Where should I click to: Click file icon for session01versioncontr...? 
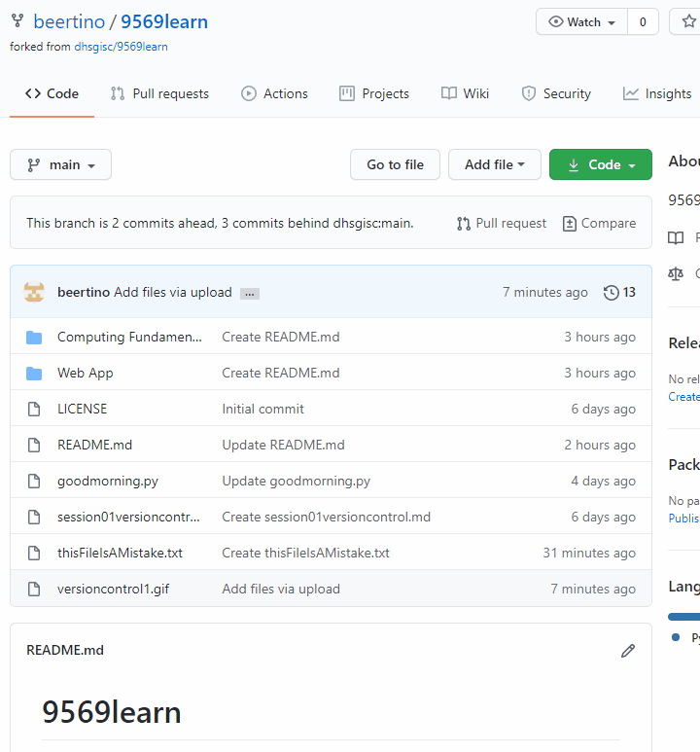click(x=34, y=517)
